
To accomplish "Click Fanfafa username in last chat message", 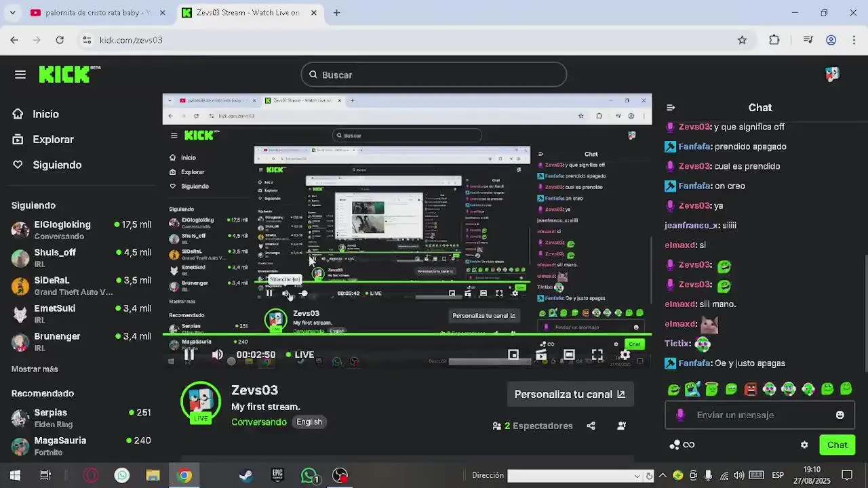I will click(x=694, y=363).
